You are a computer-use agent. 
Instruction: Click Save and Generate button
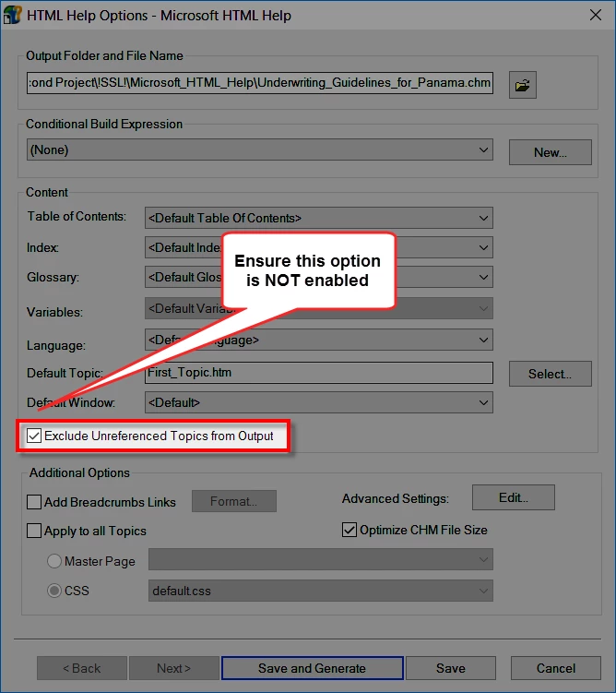click(x=313, y=668)
